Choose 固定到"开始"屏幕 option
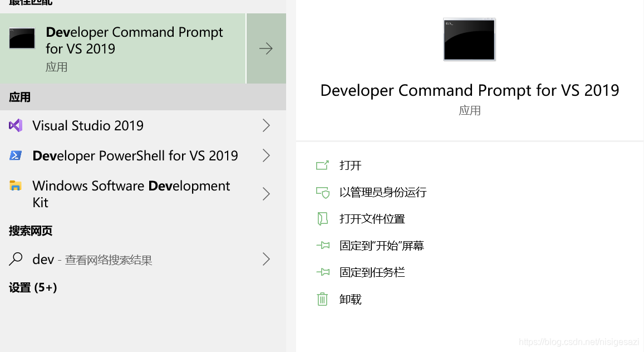Image resolution: width=644 pixels, height=352 pixels. 381,246
